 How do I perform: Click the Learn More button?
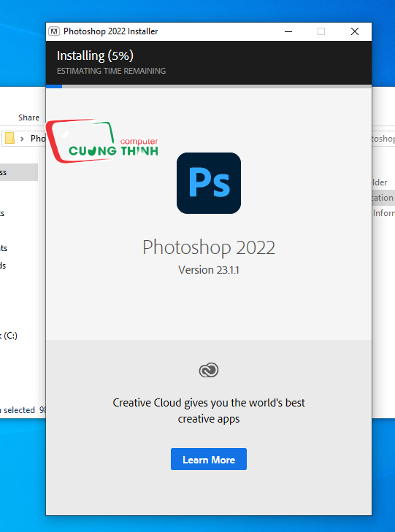pyautogui.click(x=209, y=459)
